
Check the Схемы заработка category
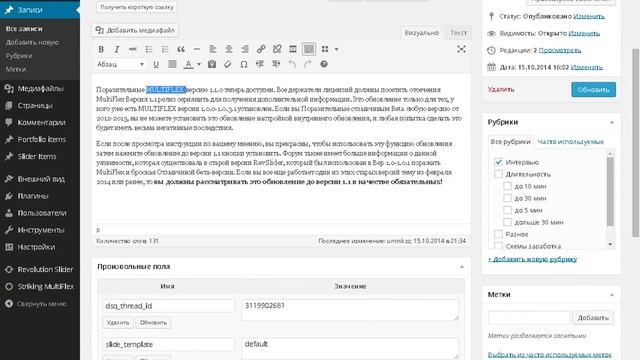(x=498, y=246)
